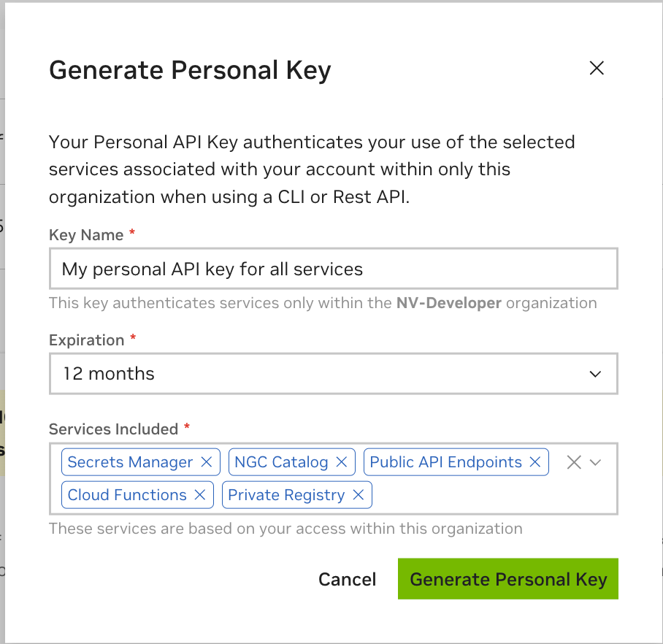663x644 pixels.
Task: Click the Key Name text field
Action: pos(333,269)
